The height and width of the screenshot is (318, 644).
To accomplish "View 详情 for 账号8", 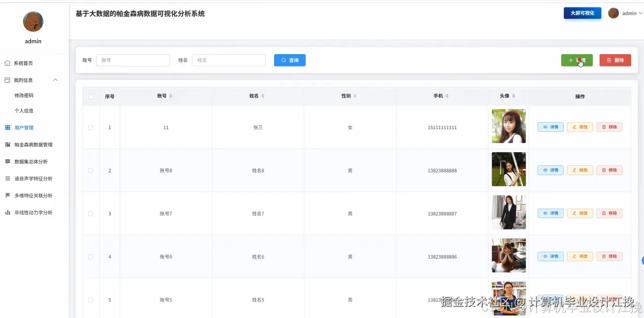I will point(551,170).
